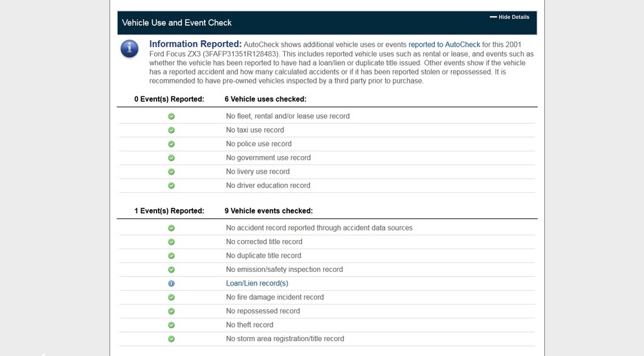Click green check beside police use record

click(172, 144)
